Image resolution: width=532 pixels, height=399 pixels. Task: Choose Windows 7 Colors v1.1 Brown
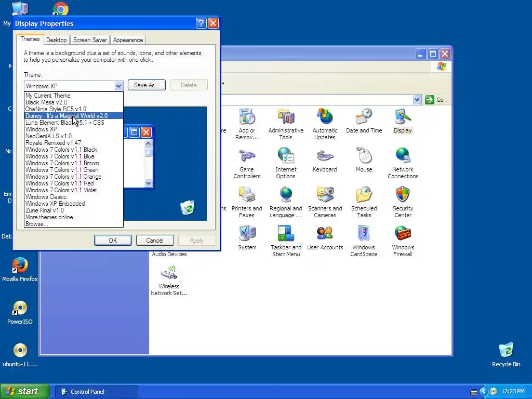(x=74, y=163)
